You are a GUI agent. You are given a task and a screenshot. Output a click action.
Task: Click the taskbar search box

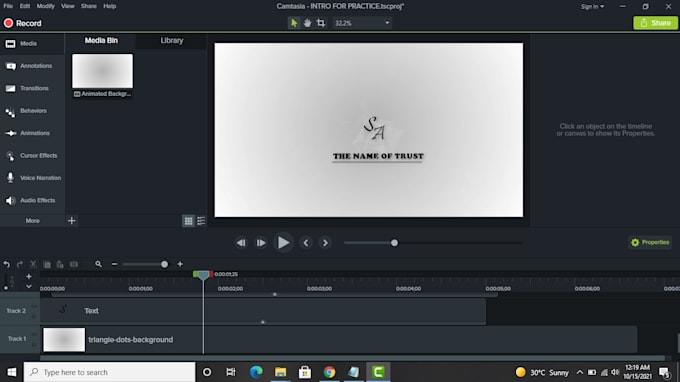coord(109,372)
